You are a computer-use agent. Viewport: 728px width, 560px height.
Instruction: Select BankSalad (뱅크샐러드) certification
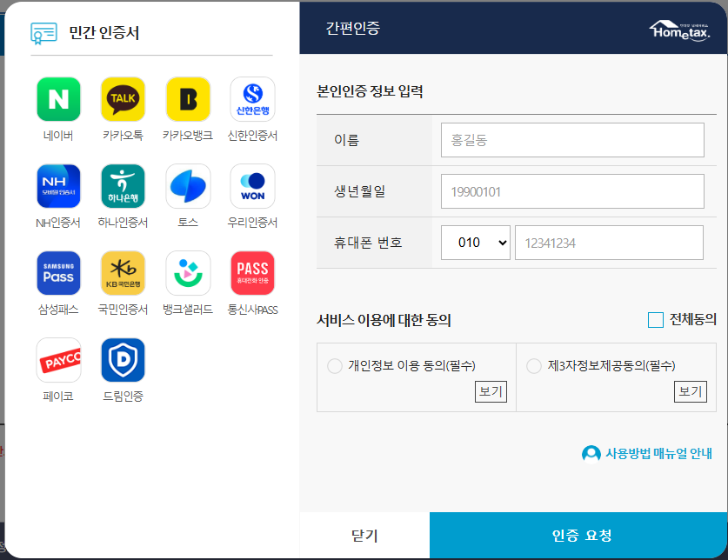188,271
